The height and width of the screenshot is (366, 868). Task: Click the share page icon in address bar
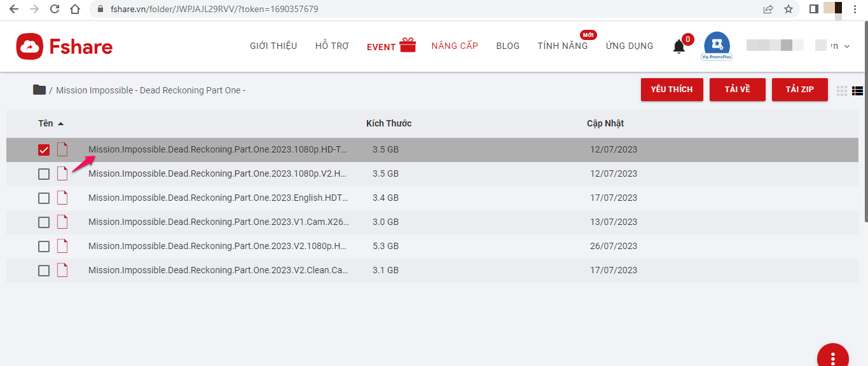(768, 10)
